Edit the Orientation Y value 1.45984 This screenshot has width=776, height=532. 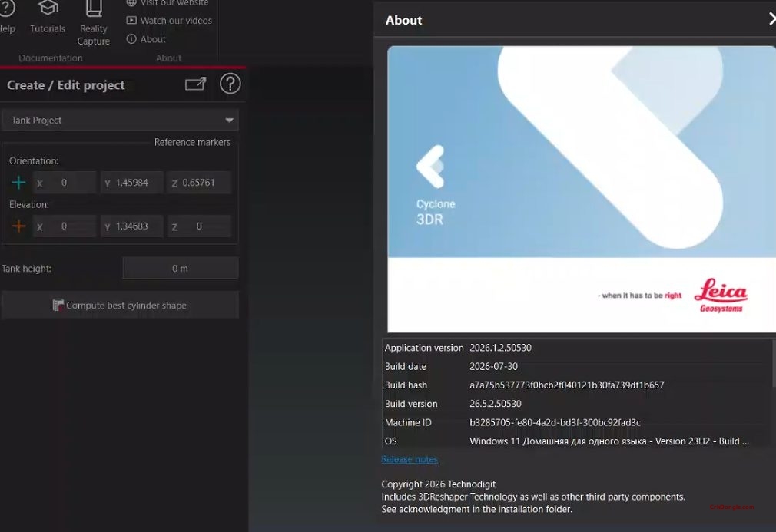coord(131,183)
